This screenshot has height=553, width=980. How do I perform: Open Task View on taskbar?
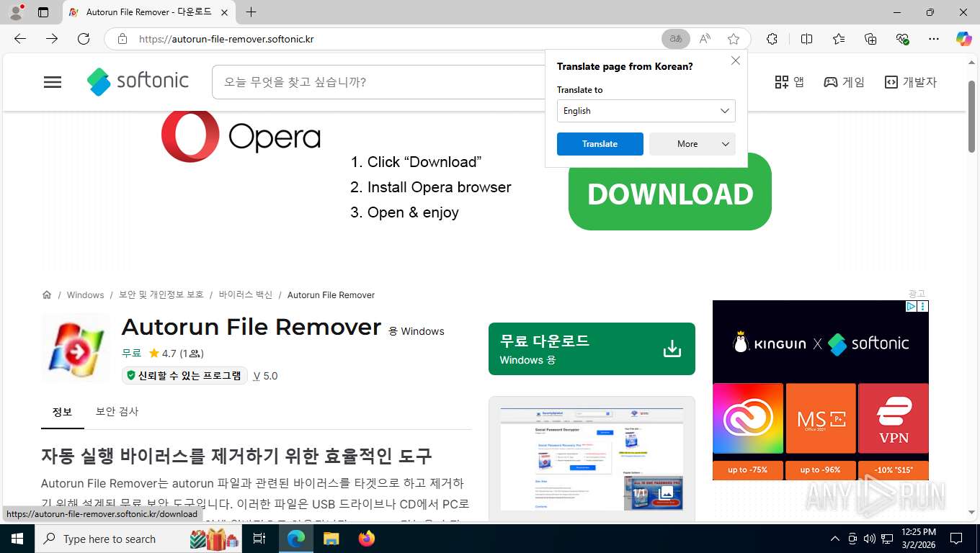[259, 539]
